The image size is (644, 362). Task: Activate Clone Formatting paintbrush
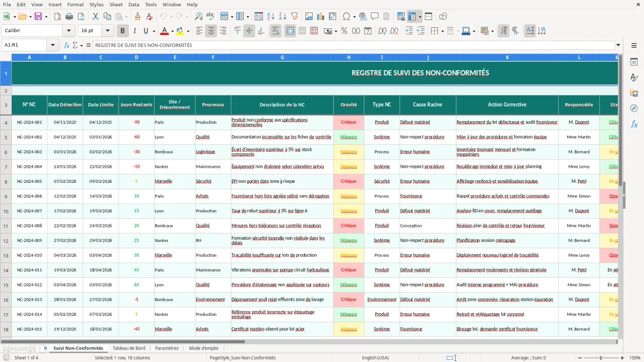[137, 17]
